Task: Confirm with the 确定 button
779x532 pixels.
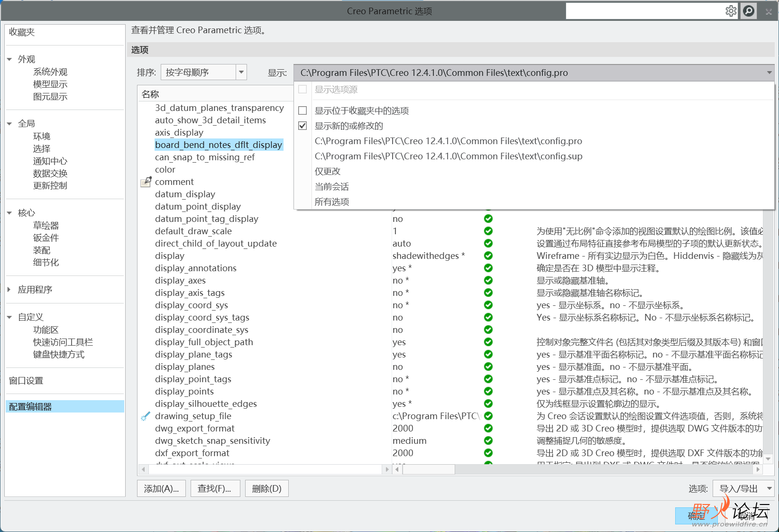Action: (697, 516)
